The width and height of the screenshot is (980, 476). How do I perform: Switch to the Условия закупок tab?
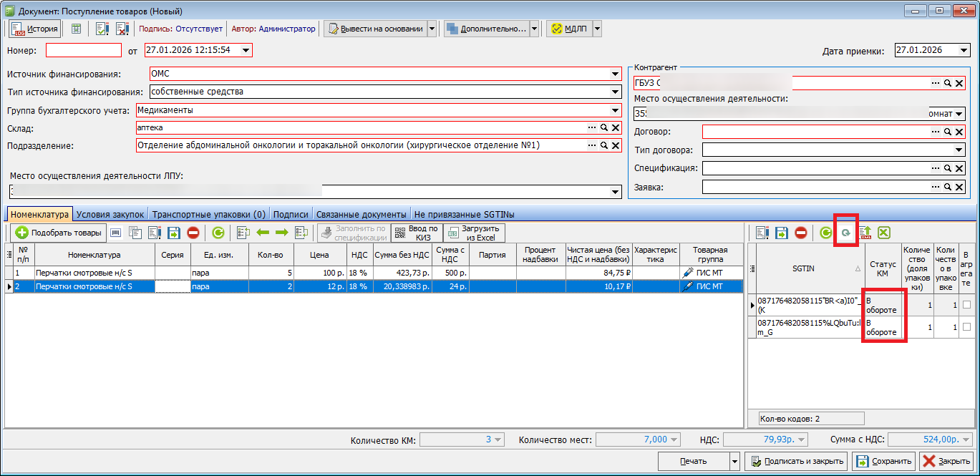coord(110,214)
